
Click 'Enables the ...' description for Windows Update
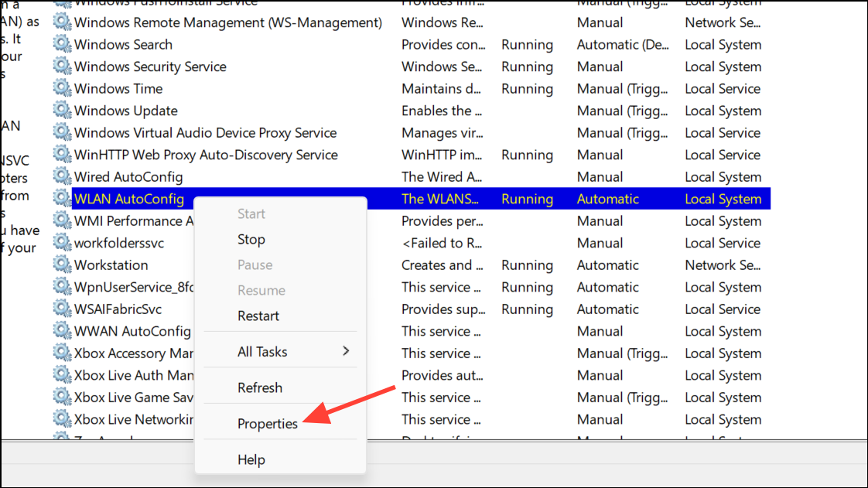point(442,111)
